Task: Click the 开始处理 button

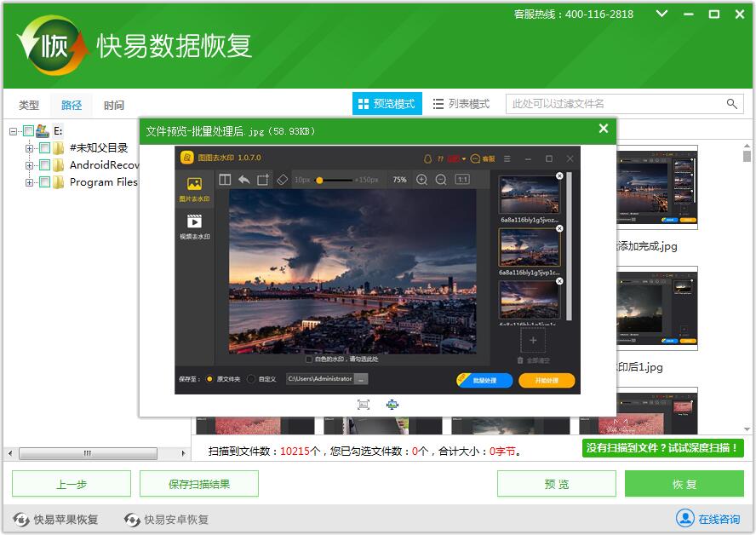Action: (546, 380)
